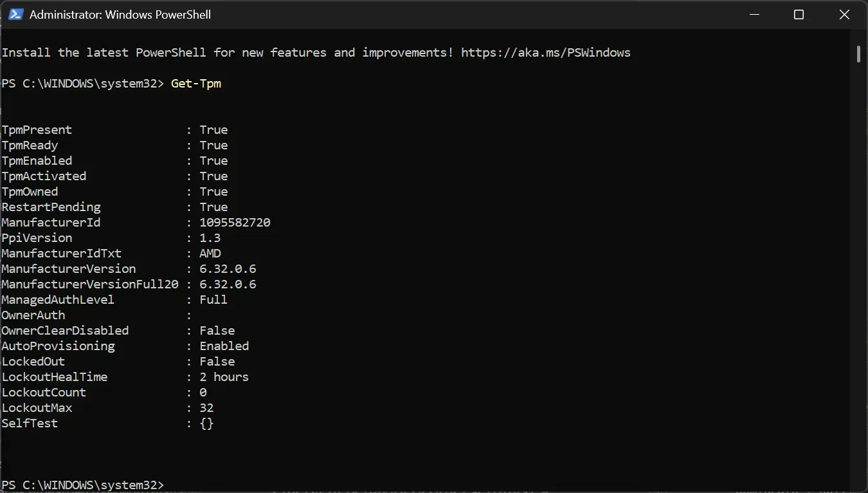Minimize the PowerShell window

(x=754, y=14)
